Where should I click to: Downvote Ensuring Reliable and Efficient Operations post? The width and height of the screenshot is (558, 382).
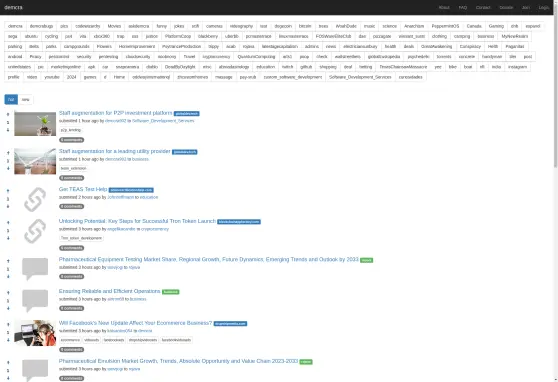point(8,308)
